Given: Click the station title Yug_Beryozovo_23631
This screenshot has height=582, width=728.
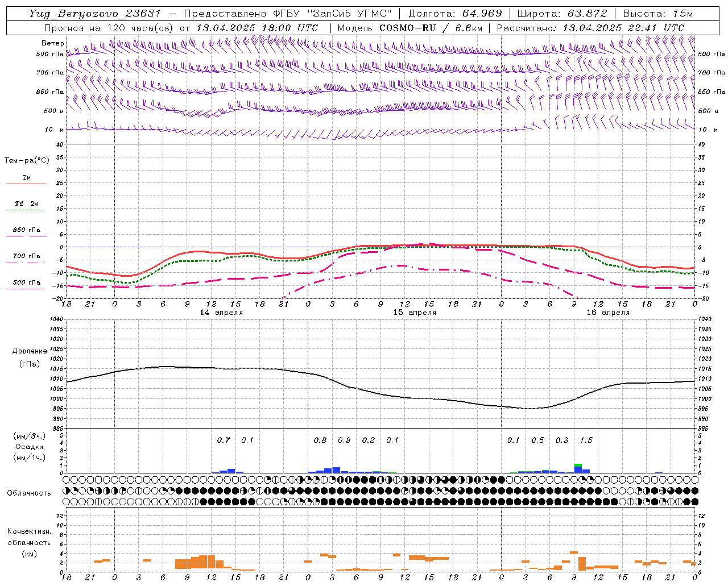Looking at the screenshot, I should (95, 14).
